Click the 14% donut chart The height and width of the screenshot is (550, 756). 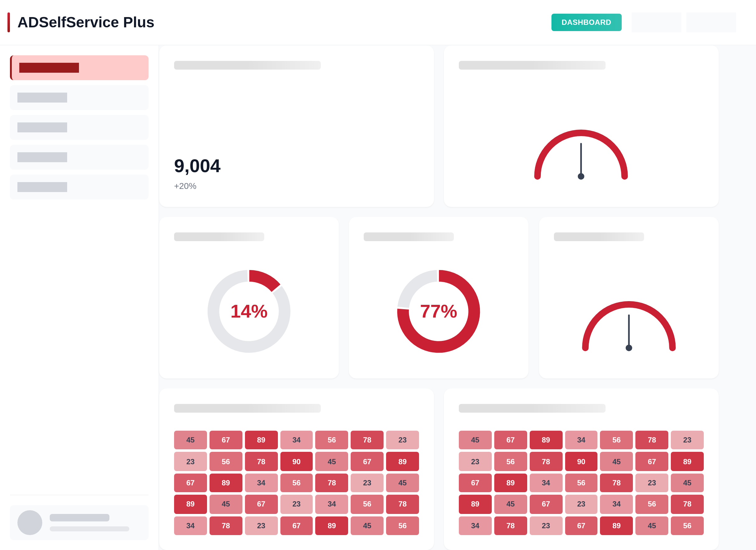[249, 311]
